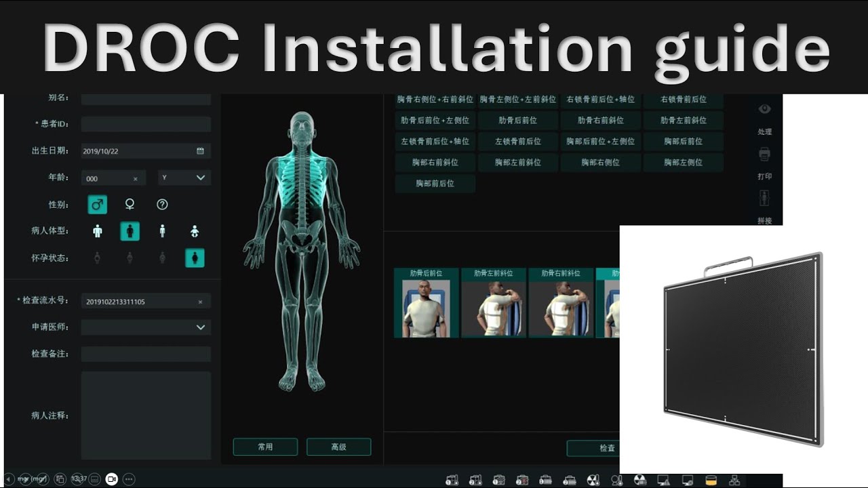Image resolution: width=868 pixels, height=488 pixels.
Task: Open the 打印 printer icon in sidebar
Action: [x=764, y=155]
